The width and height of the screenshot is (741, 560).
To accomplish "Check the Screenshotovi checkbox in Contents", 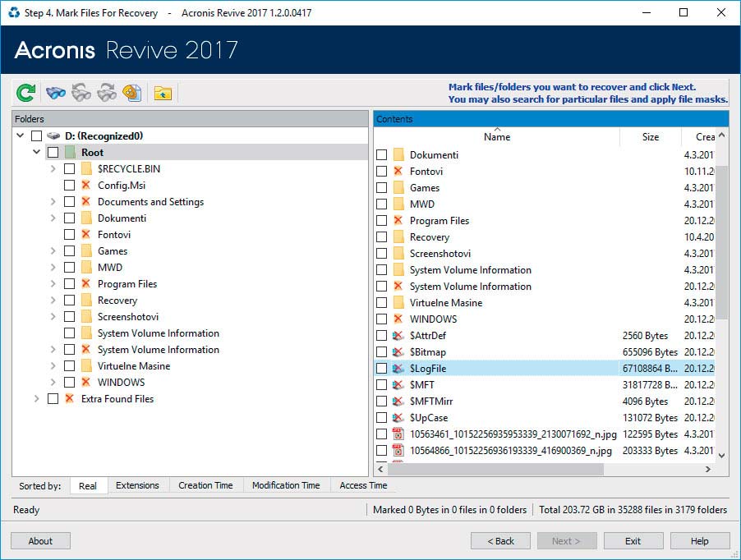I will coord(381,254).
